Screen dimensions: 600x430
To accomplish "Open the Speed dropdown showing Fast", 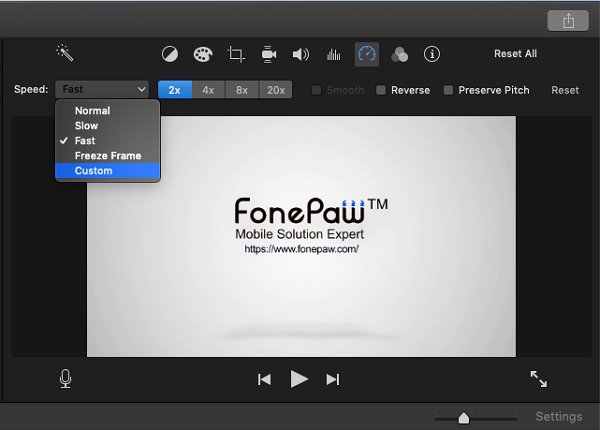I will [102, 90].
